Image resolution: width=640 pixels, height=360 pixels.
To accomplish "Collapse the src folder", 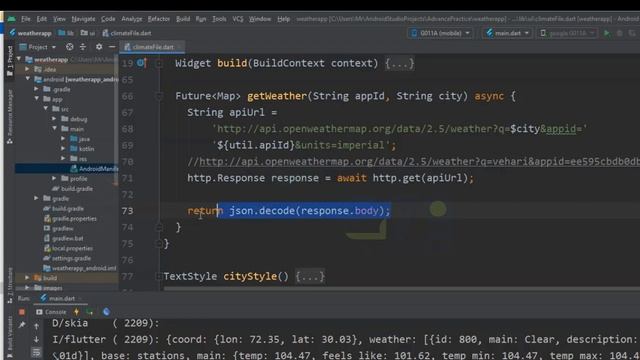I will (x=46, y=109).
